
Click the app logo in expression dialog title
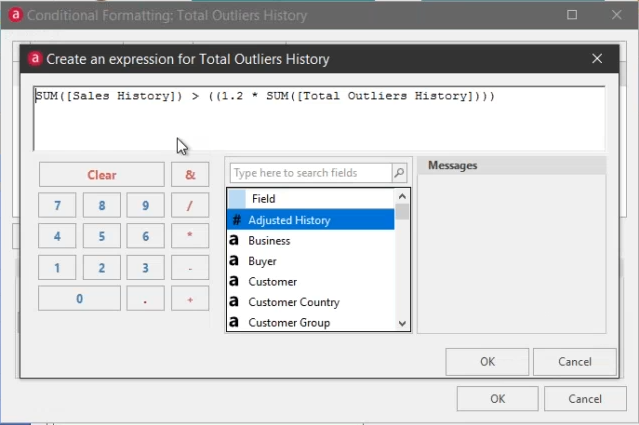tap(35, 59)
